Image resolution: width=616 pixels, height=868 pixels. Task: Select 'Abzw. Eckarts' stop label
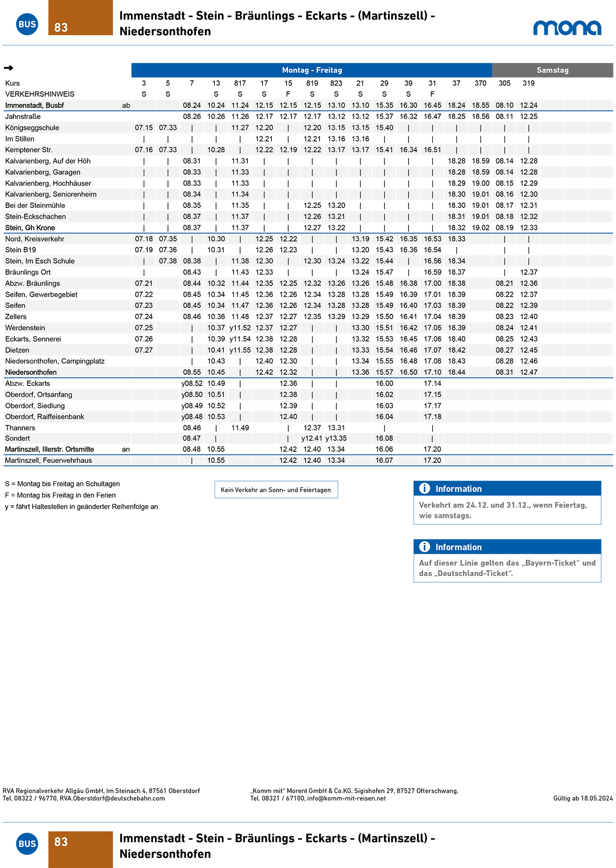coord(27,383)
